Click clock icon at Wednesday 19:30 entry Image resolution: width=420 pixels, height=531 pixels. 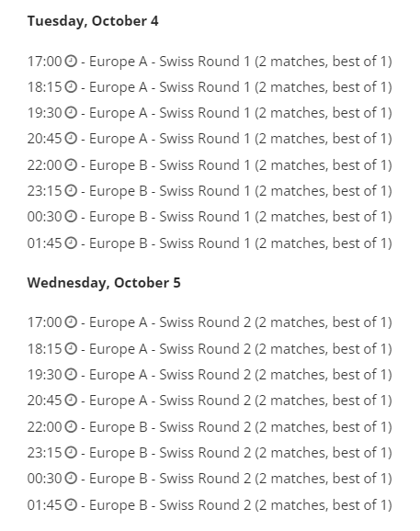point(71,375)
